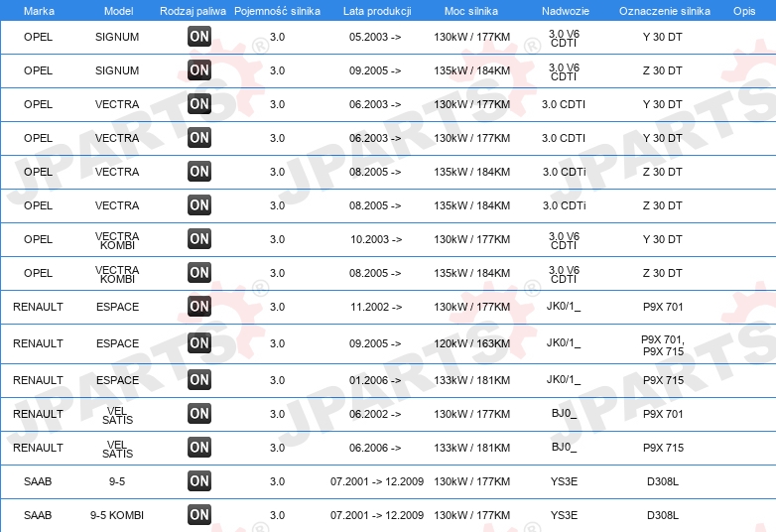This screenshot has width=776, height=532.
Task: Select the production date 09.2005 -> for Signum
Action: [375, 70]
